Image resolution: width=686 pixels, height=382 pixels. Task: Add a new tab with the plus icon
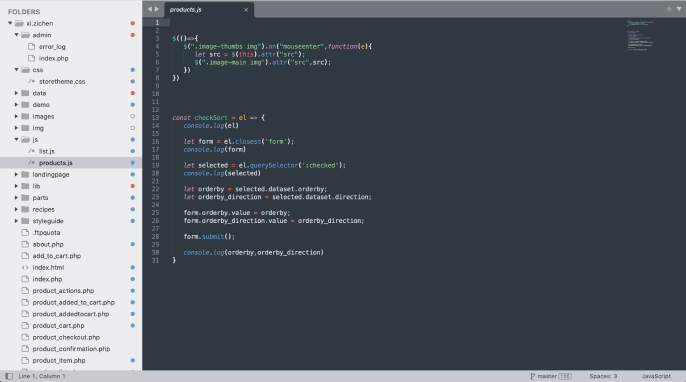click(668, 9)
